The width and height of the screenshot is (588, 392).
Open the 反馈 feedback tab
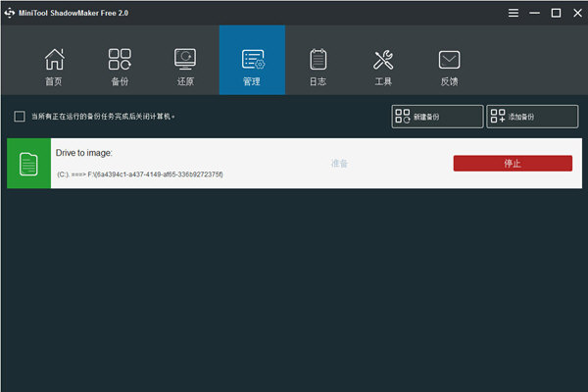tap(449, 67)
